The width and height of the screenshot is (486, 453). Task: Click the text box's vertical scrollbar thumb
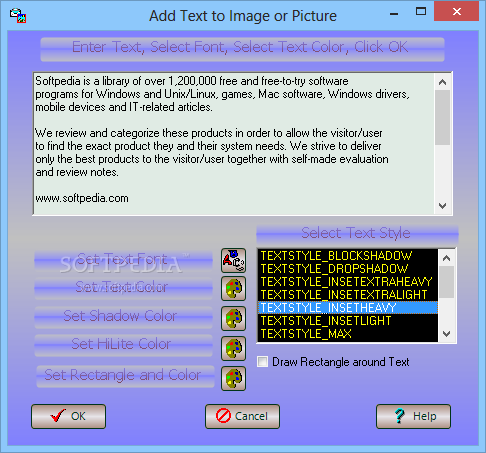click(443, 117)
